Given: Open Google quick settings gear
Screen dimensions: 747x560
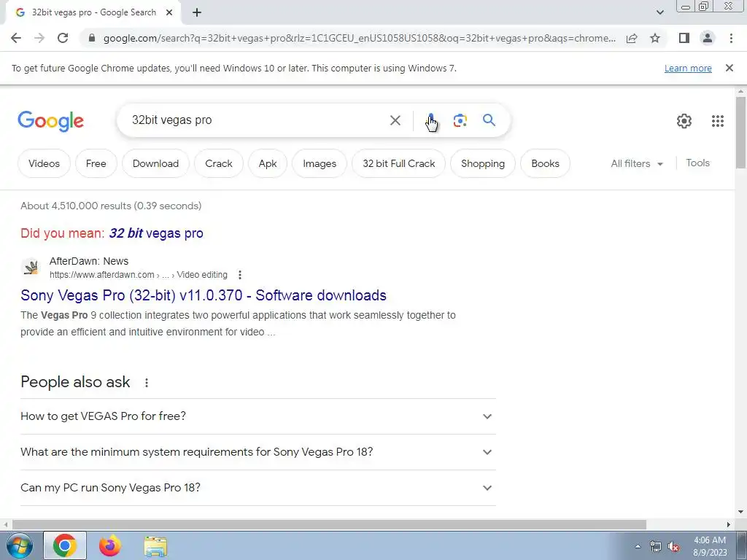Looking at the screenshot, I should tap(684, 121).
